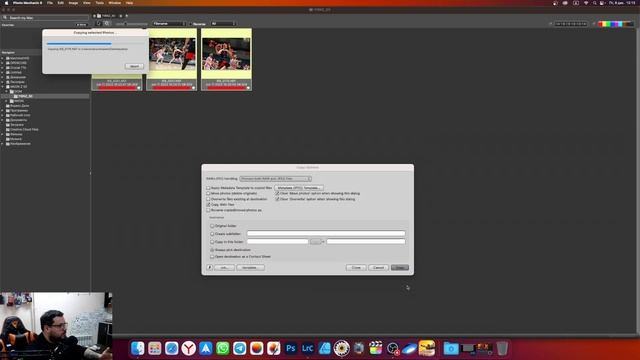The width and height of the screenshot is (640, 360).
Task: Click the Metadata (IPTC) Template button
Action: [x=299, y=188]
